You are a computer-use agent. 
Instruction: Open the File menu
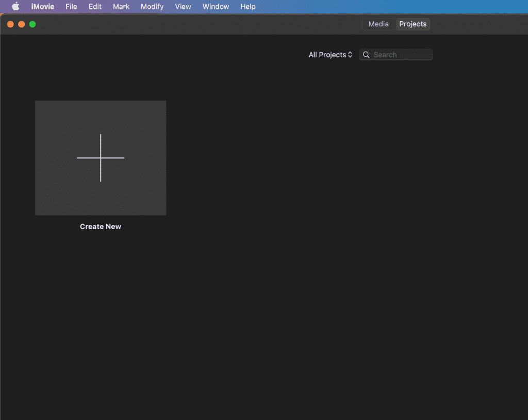pyautogui.click(x=71, y=6)
